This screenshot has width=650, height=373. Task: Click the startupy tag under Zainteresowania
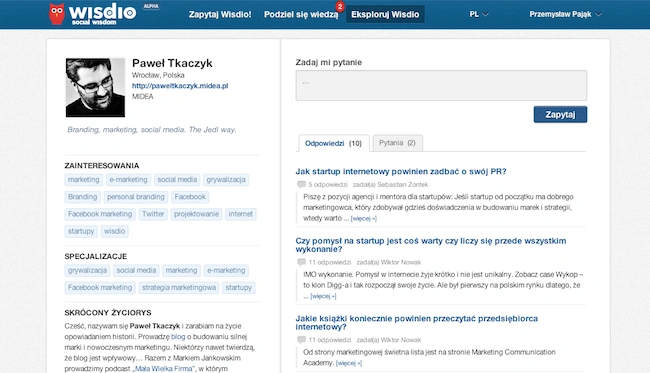pos(81,231)
